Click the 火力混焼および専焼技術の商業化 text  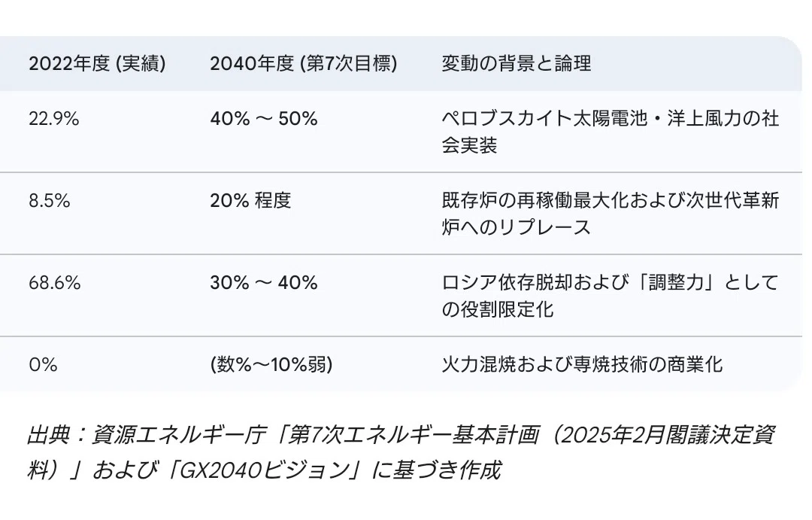581,364
